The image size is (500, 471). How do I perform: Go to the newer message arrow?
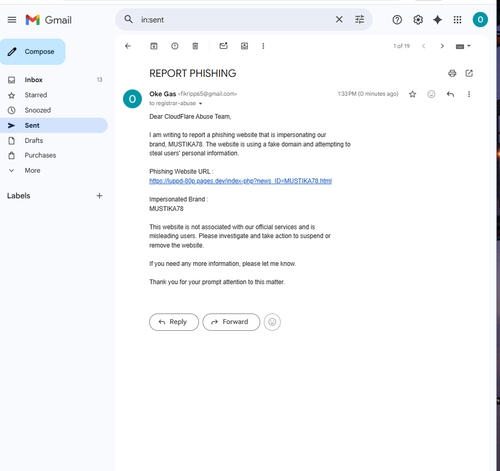point(424,46)
